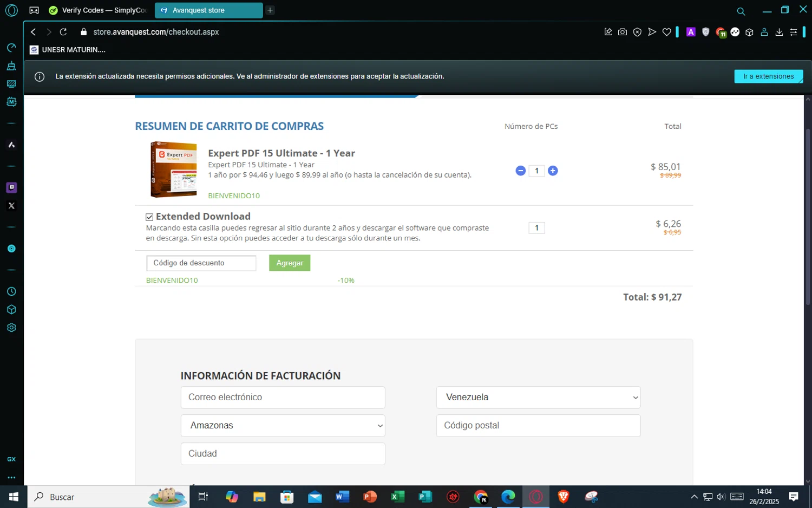Click 'Ir a extensiones' button

[x=768, y=76]
